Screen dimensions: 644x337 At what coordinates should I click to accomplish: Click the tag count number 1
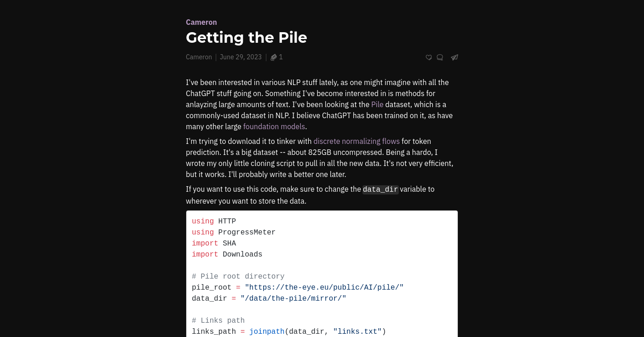point(281,57)
